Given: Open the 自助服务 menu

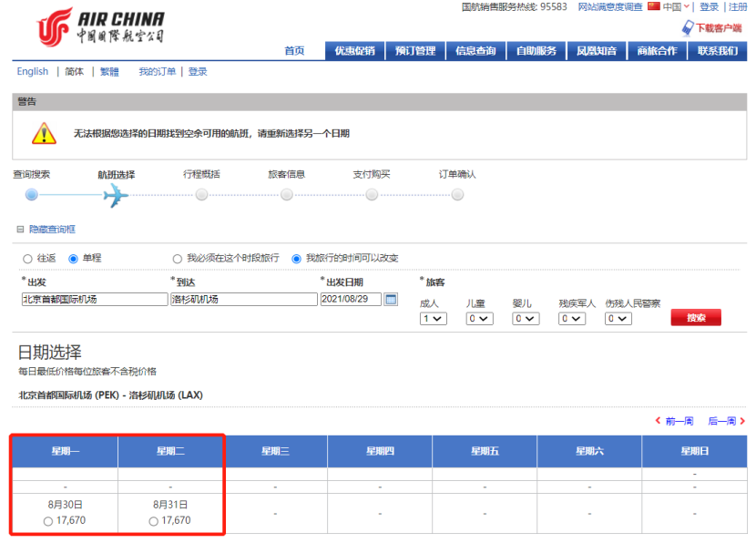Looking at the screenshot, I should [x=536, y=51].
